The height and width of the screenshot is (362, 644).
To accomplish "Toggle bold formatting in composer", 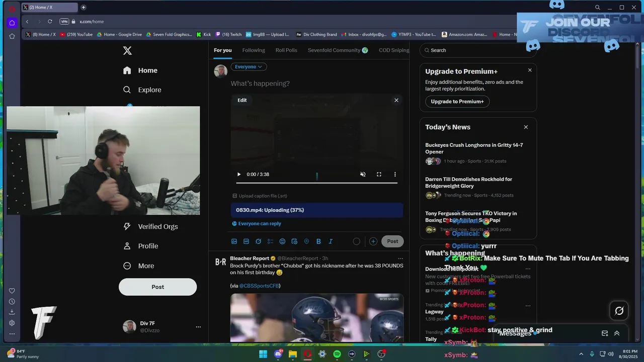I will 318,241.
